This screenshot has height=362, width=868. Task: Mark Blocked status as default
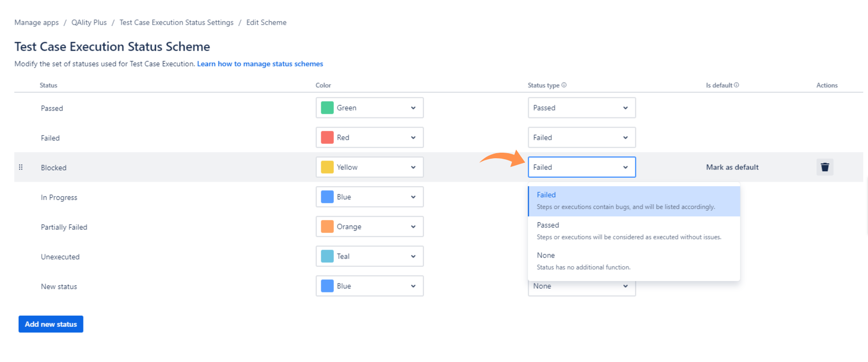tap(732, 167)
